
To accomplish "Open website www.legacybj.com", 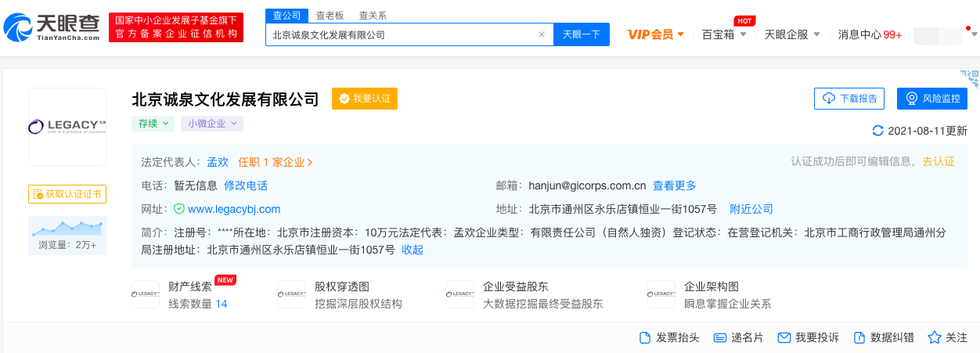I will tap(234, 209).
